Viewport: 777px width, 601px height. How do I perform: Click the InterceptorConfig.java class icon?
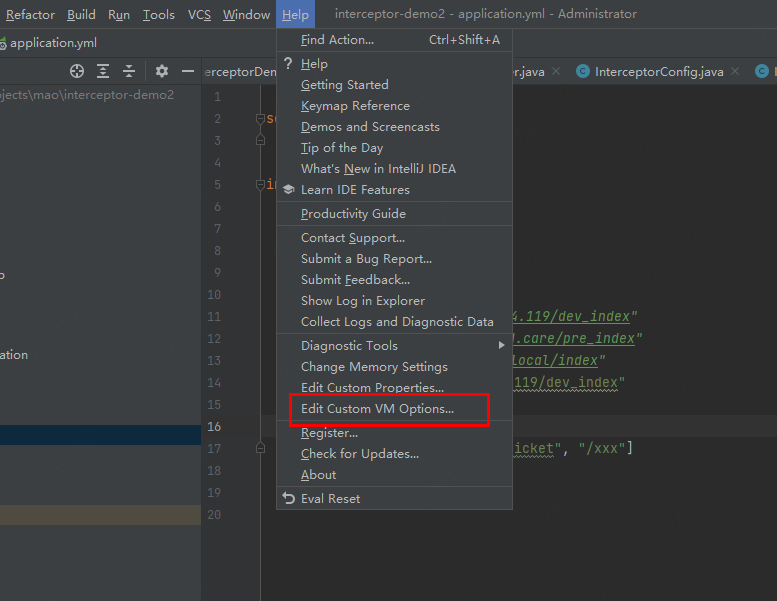click(583, 71)
